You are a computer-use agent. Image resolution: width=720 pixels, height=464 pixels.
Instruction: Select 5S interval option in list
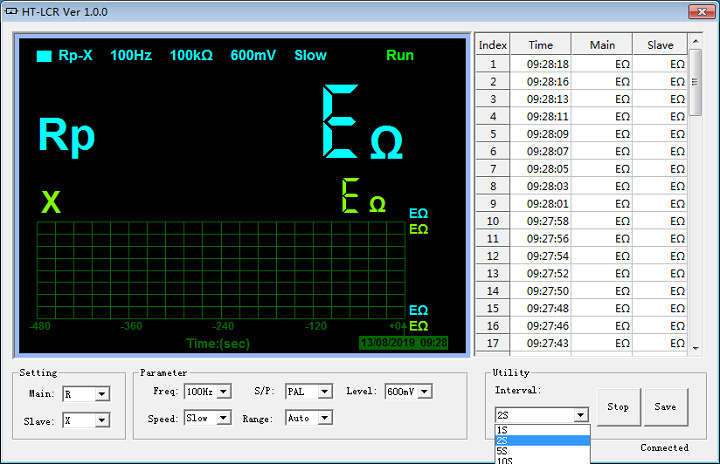tap(542, 450)
